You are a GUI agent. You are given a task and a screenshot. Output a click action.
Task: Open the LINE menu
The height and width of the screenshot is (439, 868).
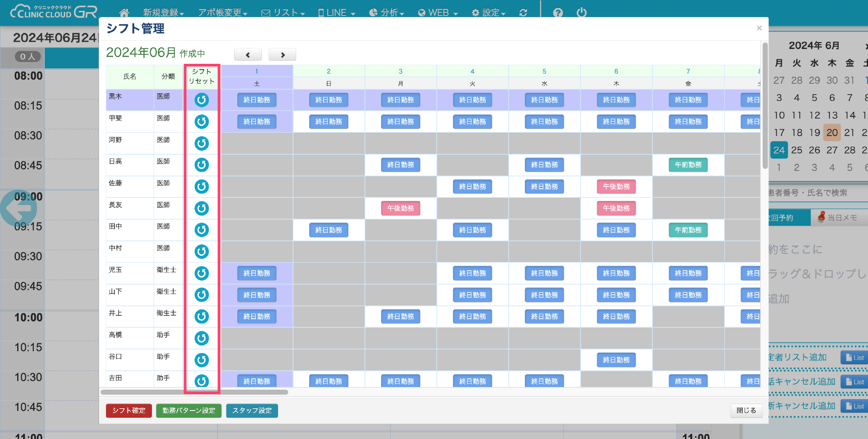[337, 13]
